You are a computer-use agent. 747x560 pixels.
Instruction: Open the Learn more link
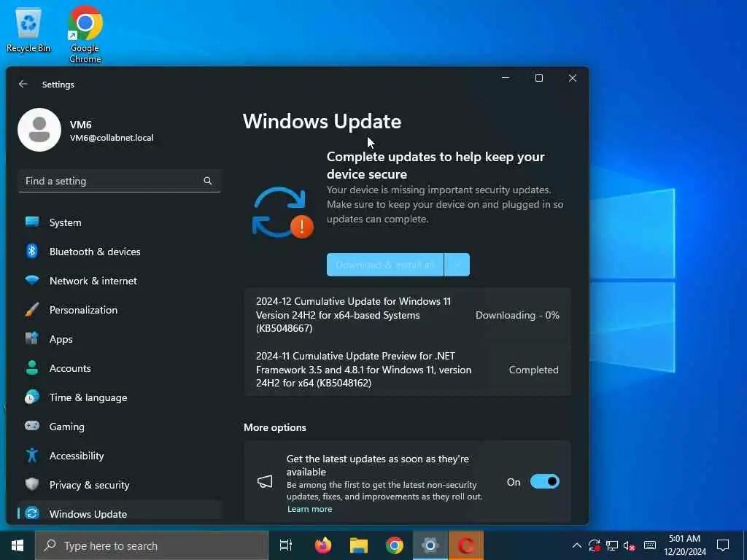tap(309, 509)
